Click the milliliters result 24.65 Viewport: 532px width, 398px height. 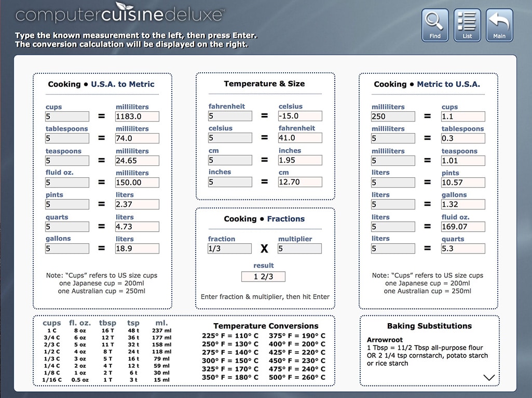pos(137,161)
